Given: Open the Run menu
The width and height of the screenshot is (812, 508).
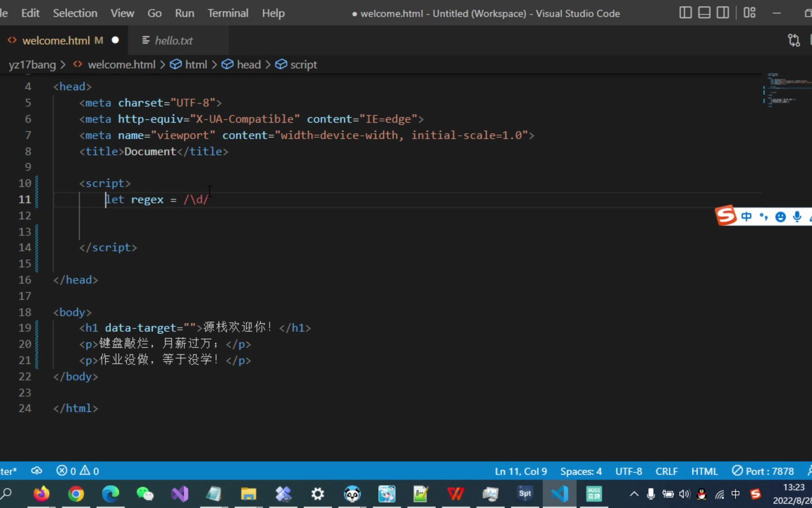Looking at the screenshot, I should [185, 13].
